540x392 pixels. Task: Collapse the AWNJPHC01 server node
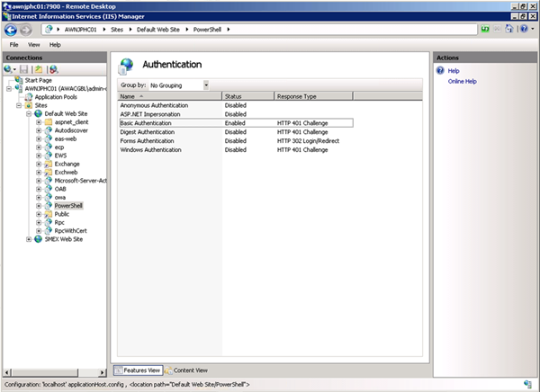(9, 89)
